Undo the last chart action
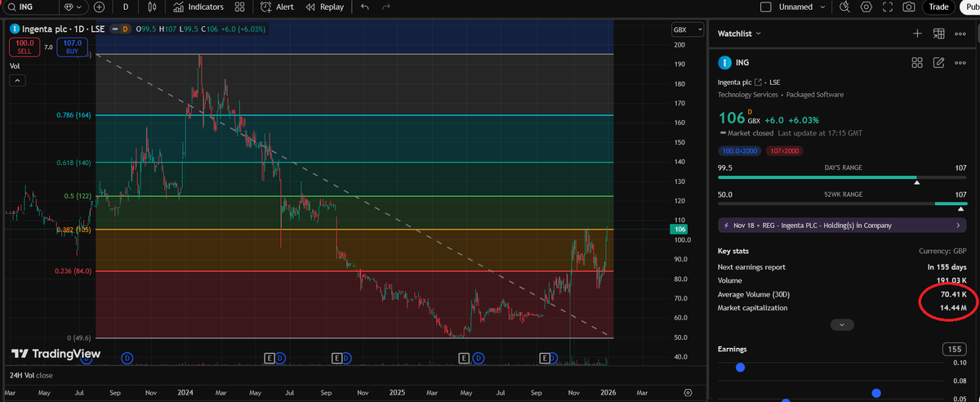Viewport: 980px width, 402px height. [364, 7]
